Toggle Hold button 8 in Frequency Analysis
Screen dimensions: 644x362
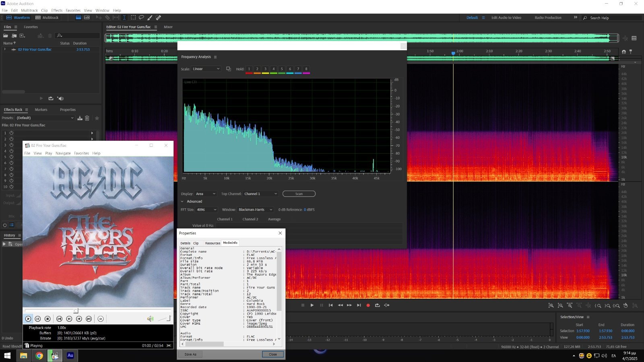pyautogui.click(x=306, y=69)
